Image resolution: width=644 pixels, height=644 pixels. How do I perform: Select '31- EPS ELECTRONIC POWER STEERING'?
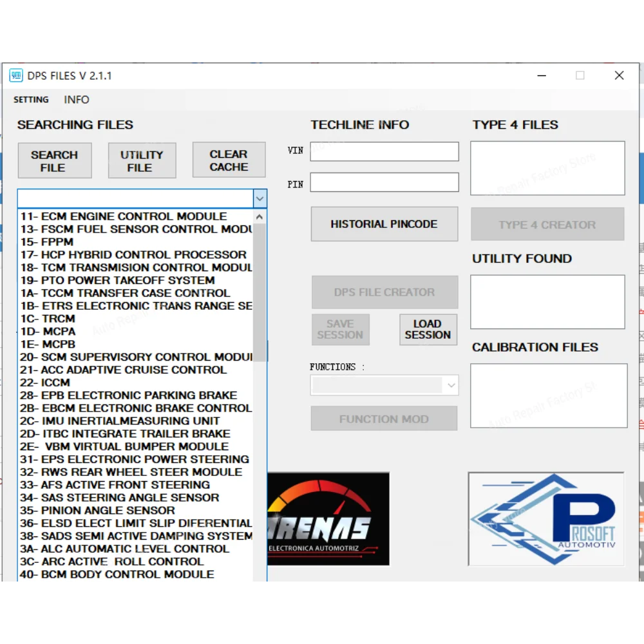coord(135,459)
